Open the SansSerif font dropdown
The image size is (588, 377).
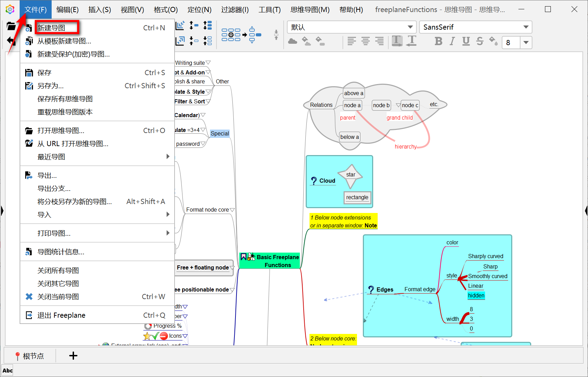coord(475,27)
